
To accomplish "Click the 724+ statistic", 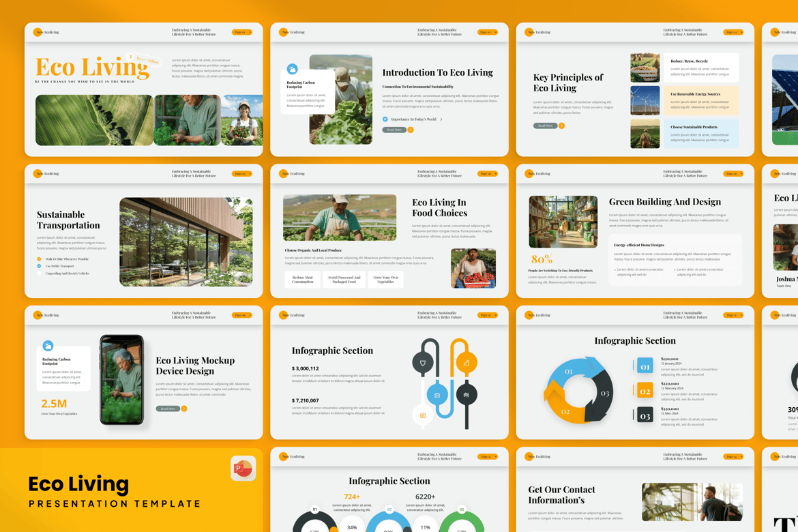I will (352, 497).
